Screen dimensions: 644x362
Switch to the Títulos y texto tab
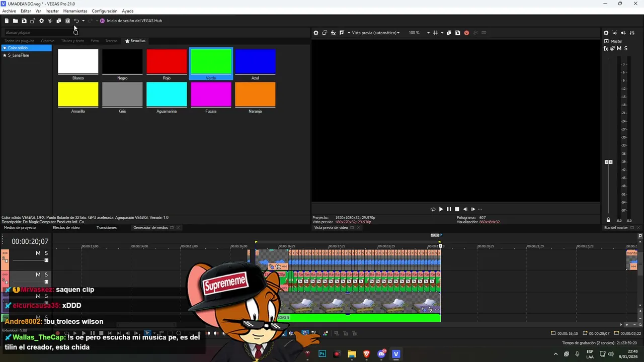(72, 41)
